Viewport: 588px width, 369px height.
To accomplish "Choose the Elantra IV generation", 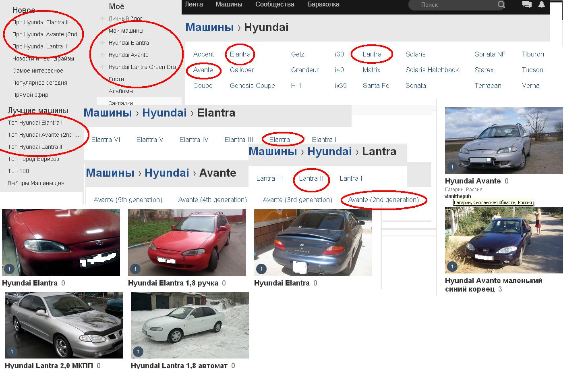I will (x=194, y=140).
